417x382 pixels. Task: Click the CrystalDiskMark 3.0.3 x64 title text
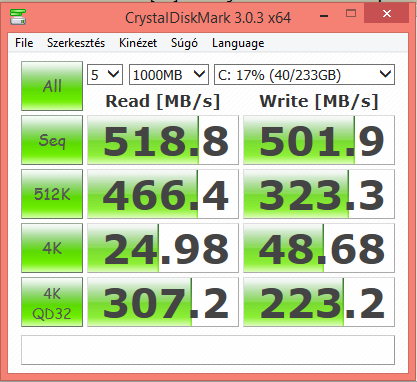(208, 18)
